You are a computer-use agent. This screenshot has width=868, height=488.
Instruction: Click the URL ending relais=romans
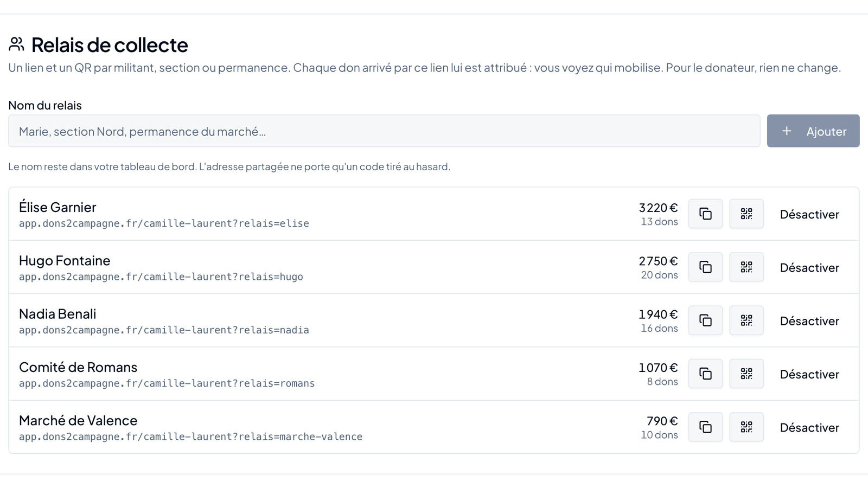[167, 383]
